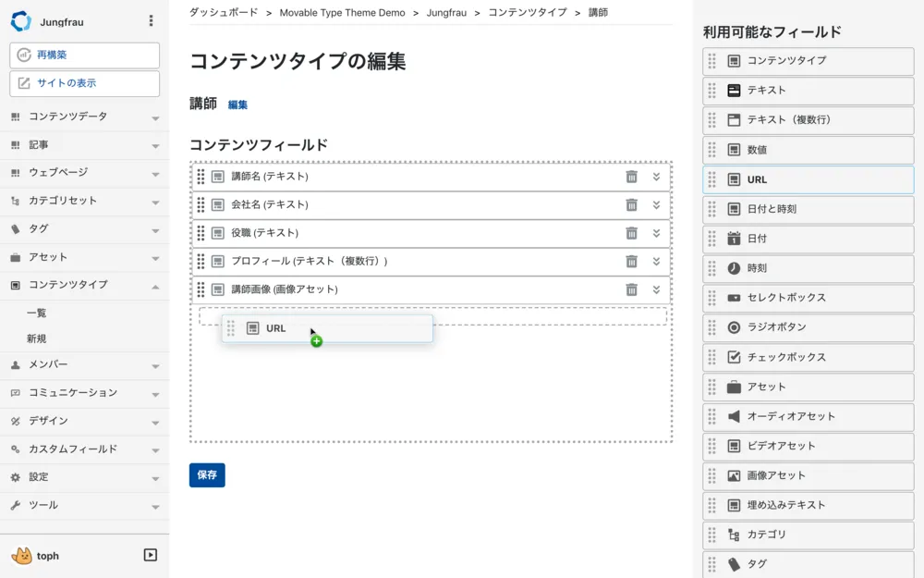Collapse the コンテンツタイプ sidebar section
This screenshot has width=924, height=578.
point(157,285)
